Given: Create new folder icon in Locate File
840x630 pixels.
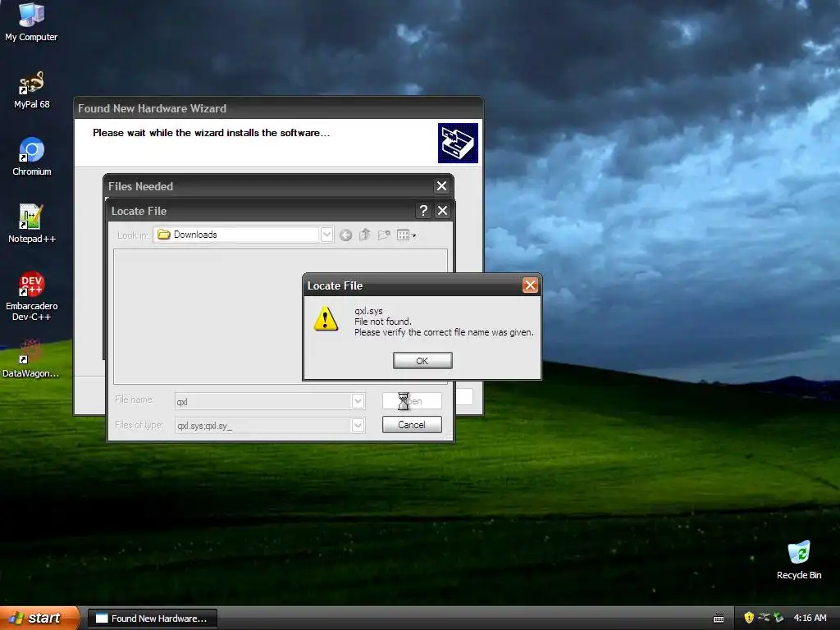Looking at the screenshot, I should (x=384, y=235).
